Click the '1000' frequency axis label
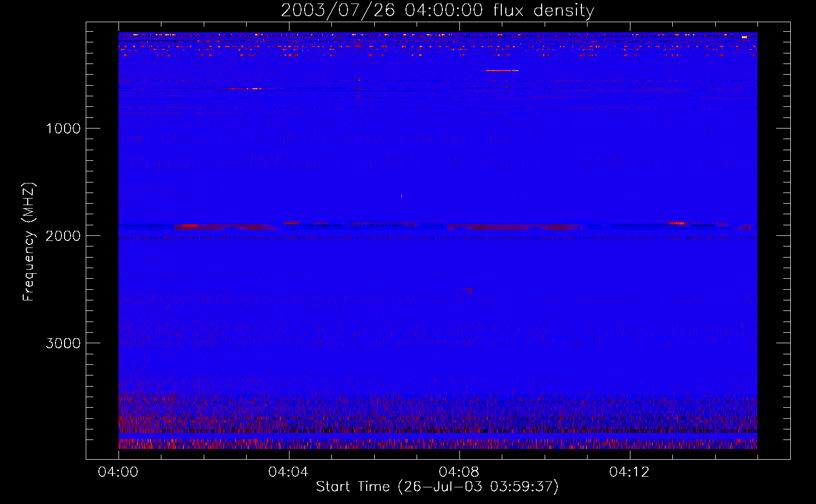Screen dimensions: 816x504 (63, 129)
